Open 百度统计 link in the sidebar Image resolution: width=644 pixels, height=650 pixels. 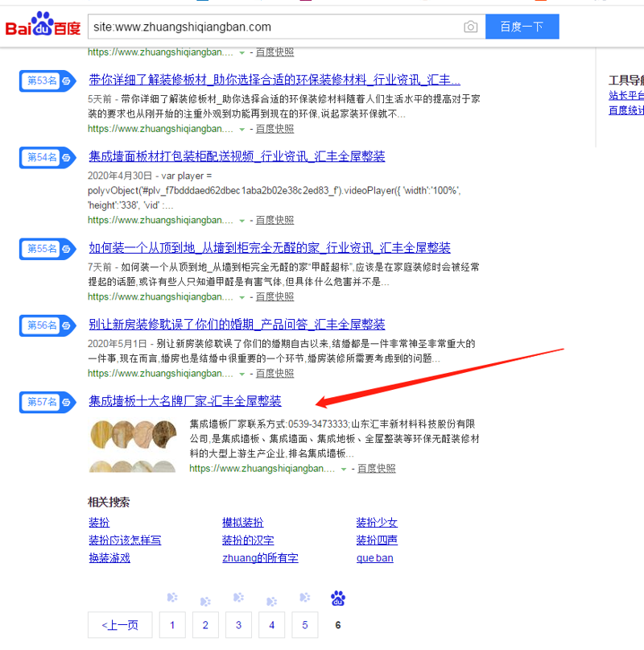(626, 110)
